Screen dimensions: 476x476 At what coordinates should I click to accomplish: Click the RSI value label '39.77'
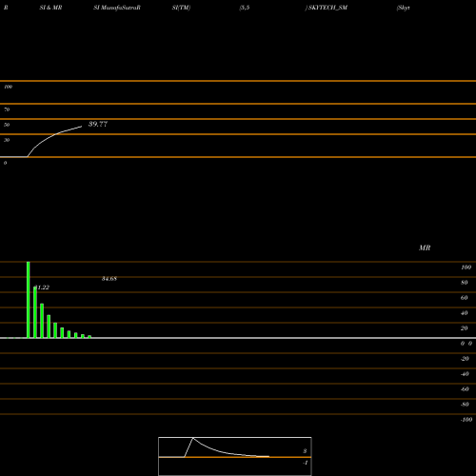(98, 124)
